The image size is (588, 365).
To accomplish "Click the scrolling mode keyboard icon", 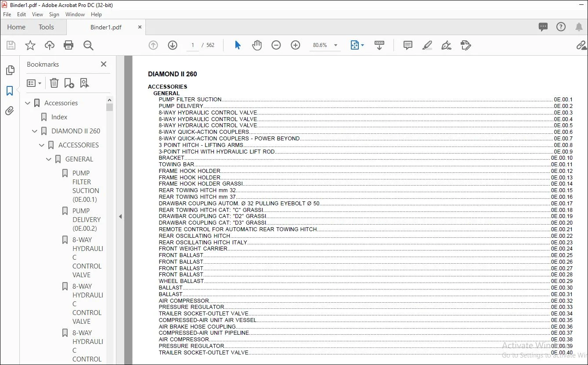I will (x=379, y=45).
